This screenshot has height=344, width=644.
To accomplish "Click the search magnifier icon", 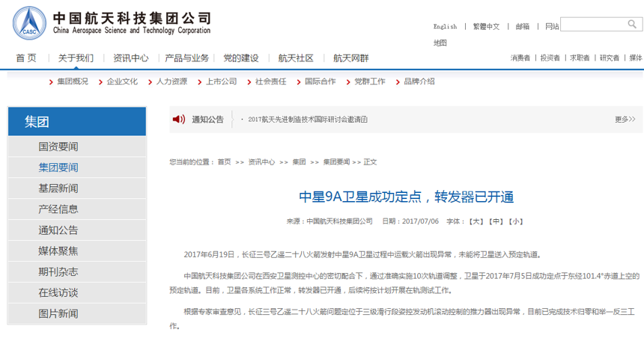I will pyautogui.click(x=632, y=24).
